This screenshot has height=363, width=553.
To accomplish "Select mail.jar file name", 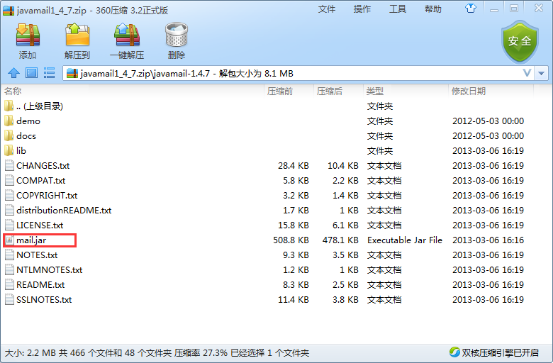I will (31, 240).
